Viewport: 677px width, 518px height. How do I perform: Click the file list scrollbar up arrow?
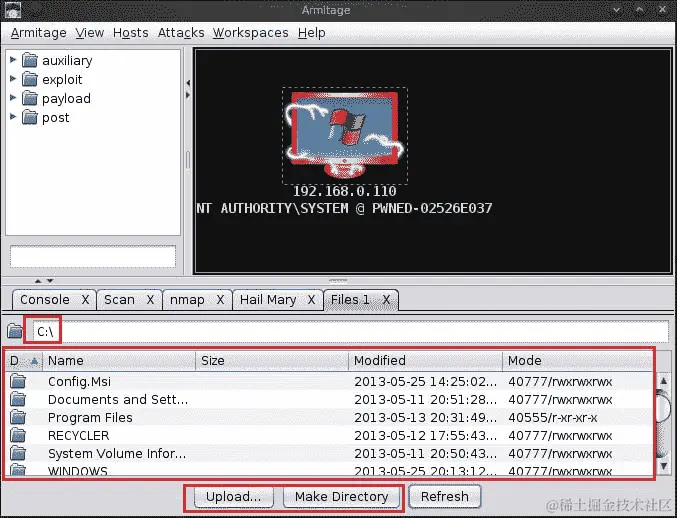[x=664, y=381]
